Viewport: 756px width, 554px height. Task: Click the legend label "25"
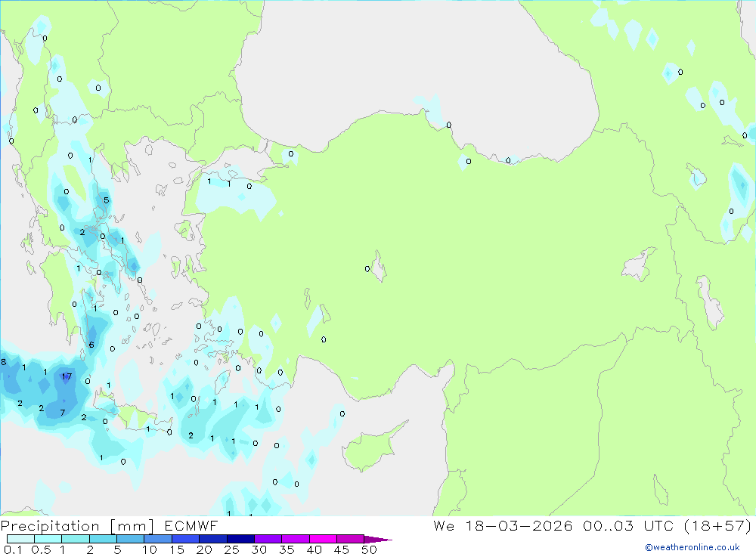pos(231,549)
